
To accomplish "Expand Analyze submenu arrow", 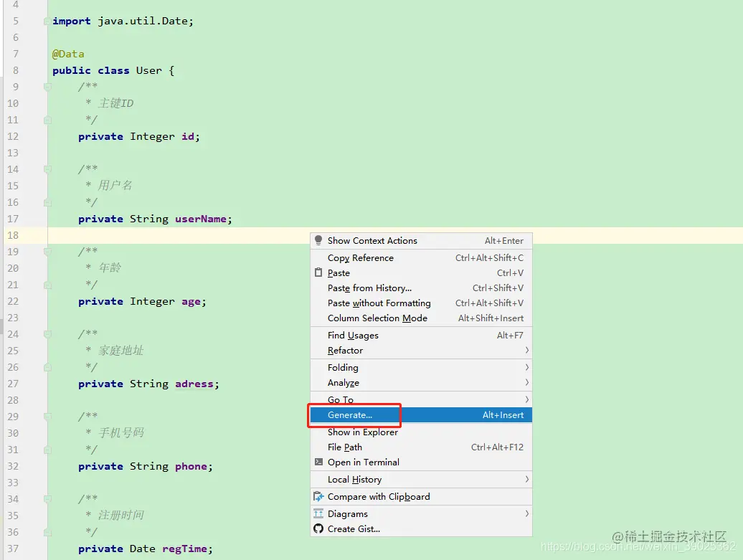I will pos(526,382).
